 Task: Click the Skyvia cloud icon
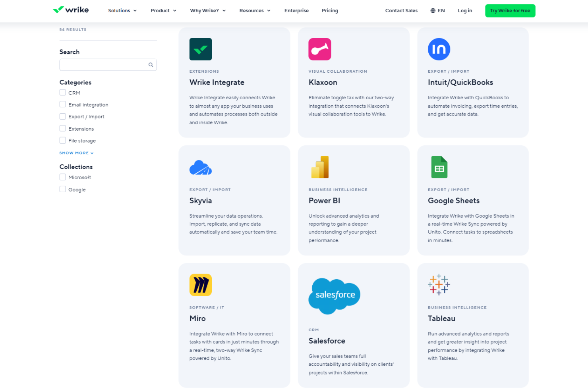coord(201,168)
